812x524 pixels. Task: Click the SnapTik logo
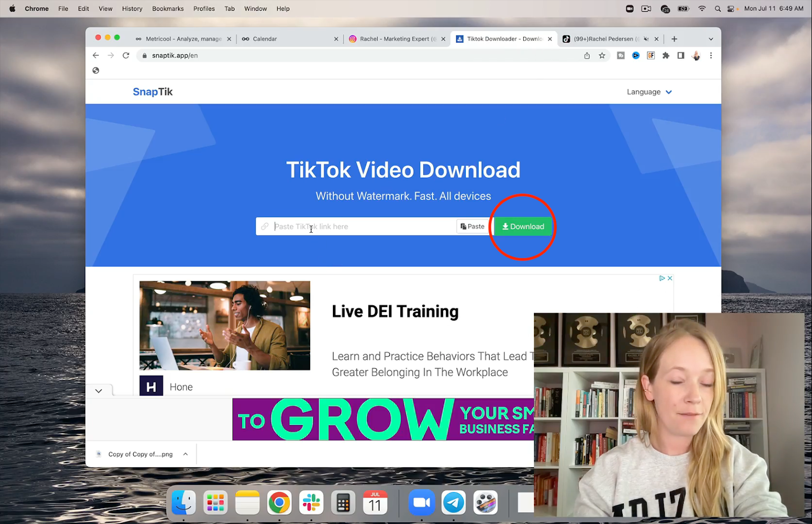pos(153,92)
